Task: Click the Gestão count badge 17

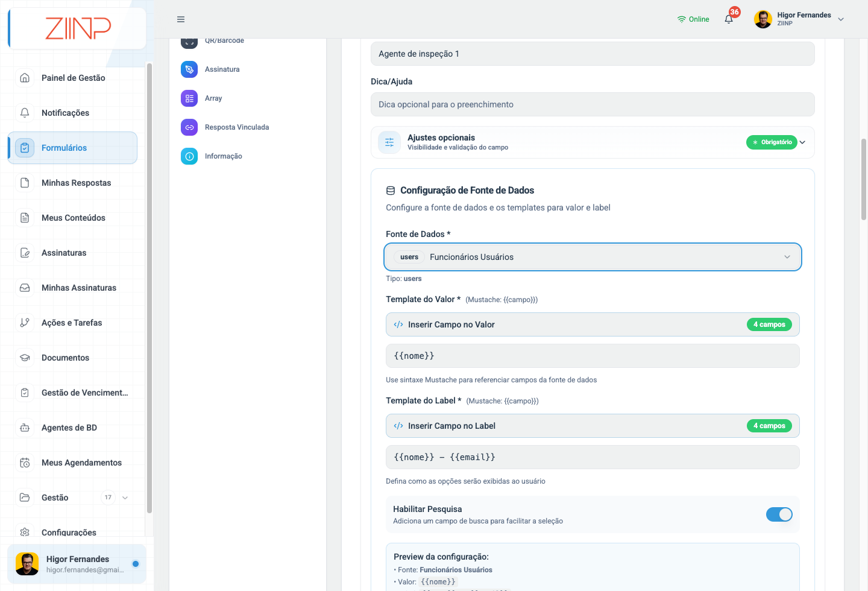Action: [108, 498]
